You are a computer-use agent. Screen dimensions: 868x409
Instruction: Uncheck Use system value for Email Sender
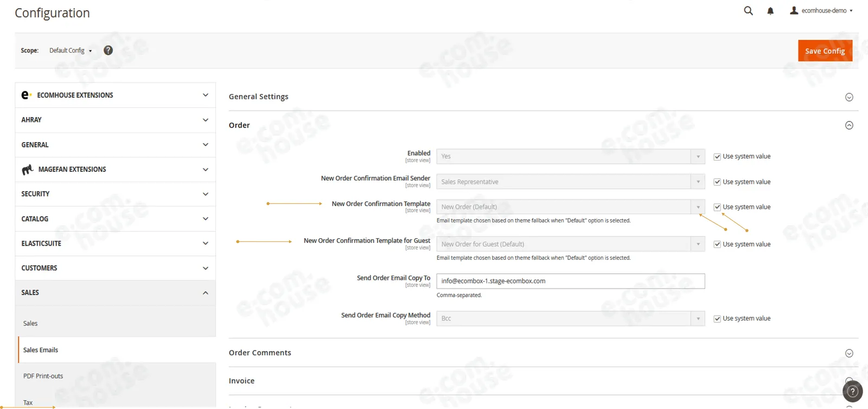[x=717, y=182]
